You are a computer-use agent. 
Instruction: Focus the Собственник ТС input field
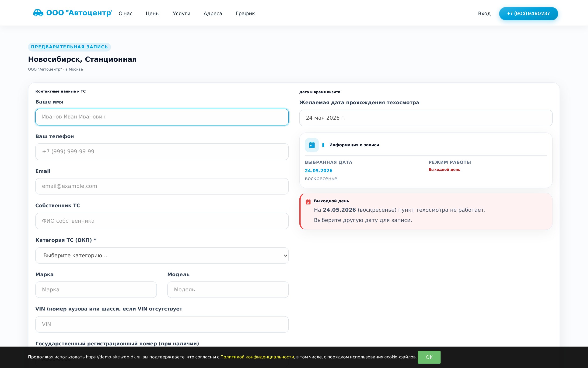click(162, 221)
